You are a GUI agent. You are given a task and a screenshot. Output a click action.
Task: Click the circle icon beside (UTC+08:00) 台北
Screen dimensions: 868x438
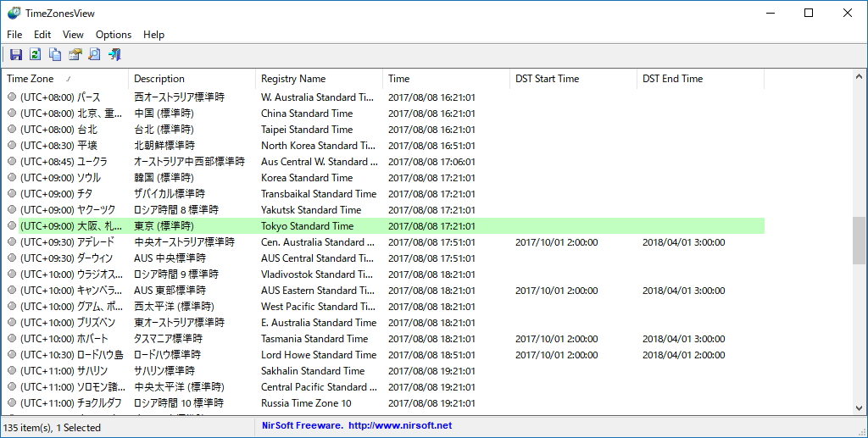point(12,130)
